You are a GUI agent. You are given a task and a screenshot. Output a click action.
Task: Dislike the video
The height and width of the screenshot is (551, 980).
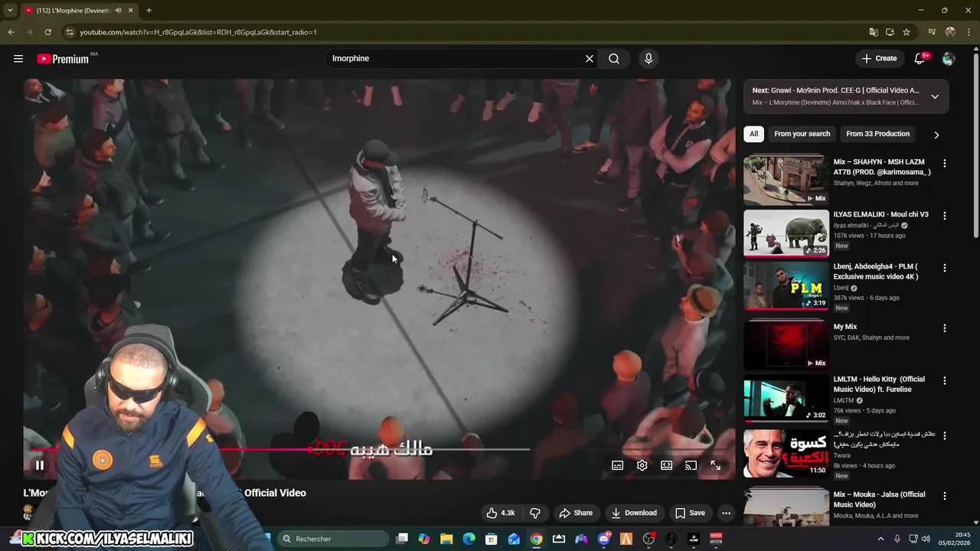click(x=535, y=513)
